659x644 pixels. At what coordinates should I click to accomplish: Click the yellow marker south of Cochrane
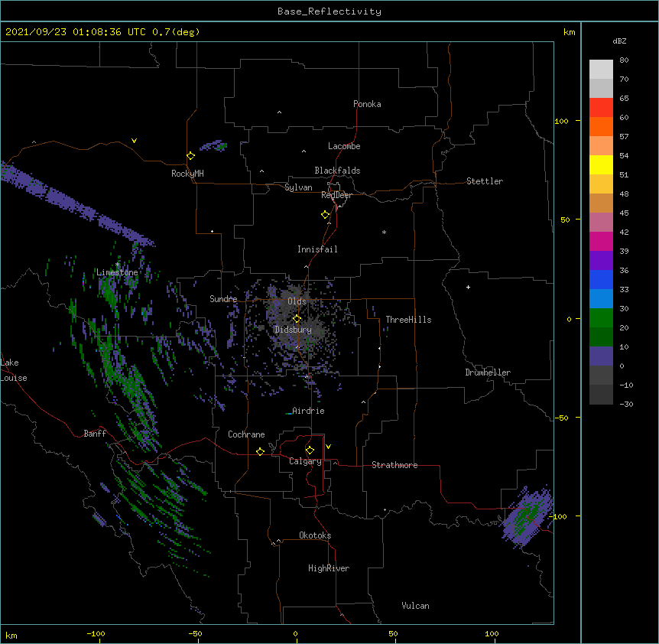[260, 451]
